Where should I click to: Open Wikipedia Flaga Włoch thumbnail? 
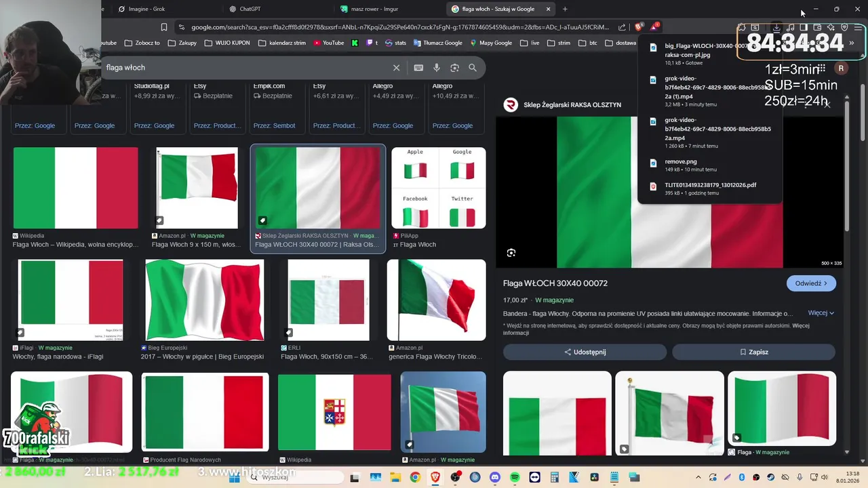coord(75,188)
